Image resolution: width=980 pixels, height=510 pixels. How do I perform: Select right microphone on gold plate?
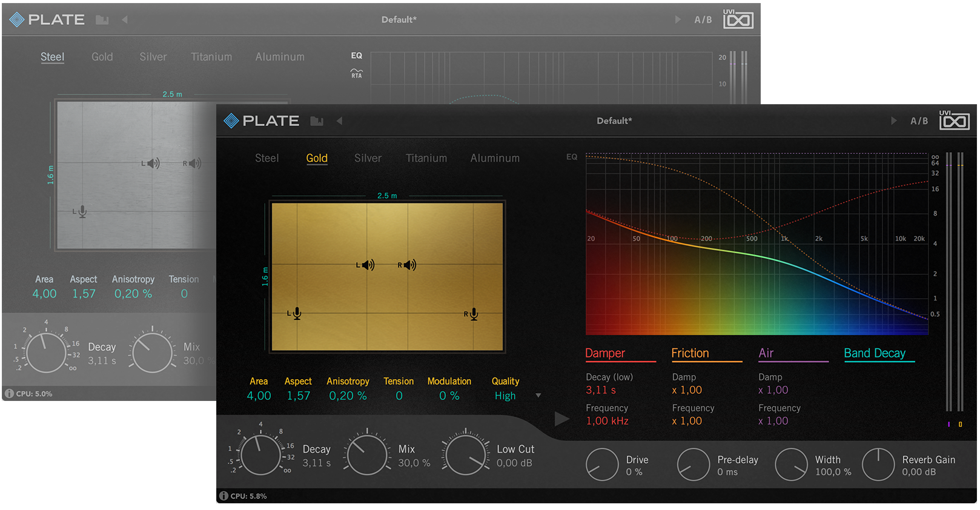pos(471,314)
